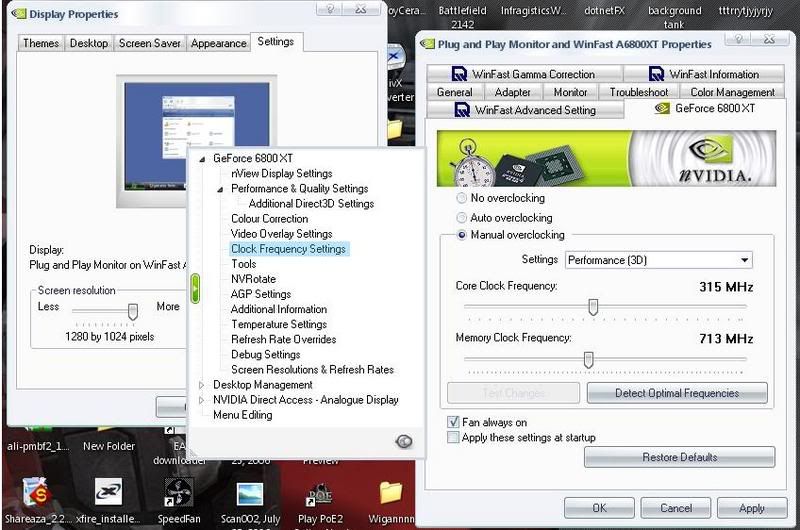Select Screen Resolutions & Refresh Rates

point(312,369)
